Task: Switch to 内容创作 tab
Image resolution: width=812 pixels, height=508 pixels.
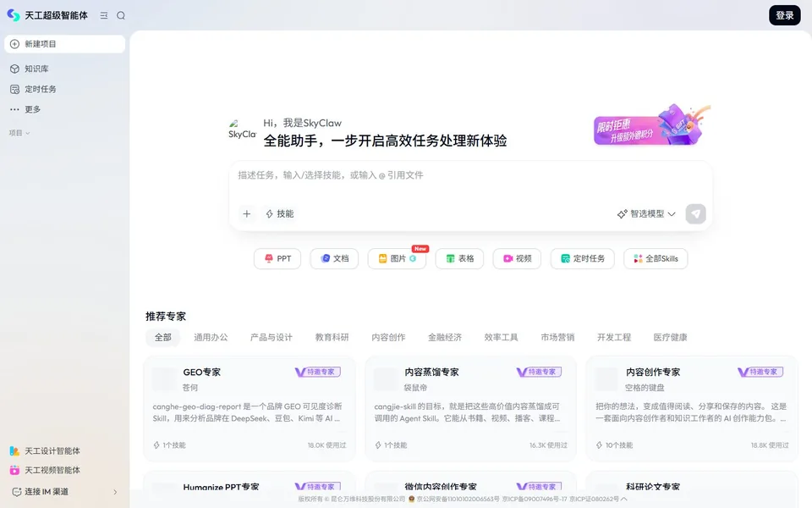Action: coord(388,338)
